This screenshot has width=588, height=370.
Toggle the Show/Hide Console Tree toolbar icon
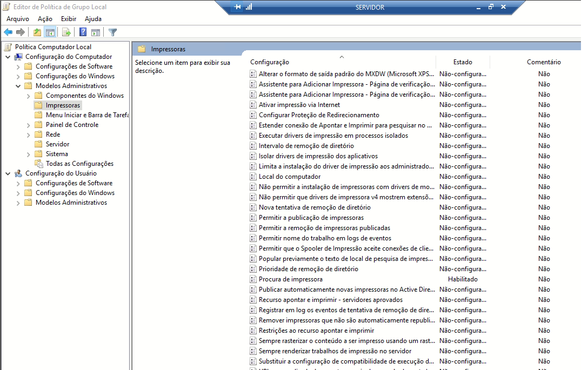50,32
